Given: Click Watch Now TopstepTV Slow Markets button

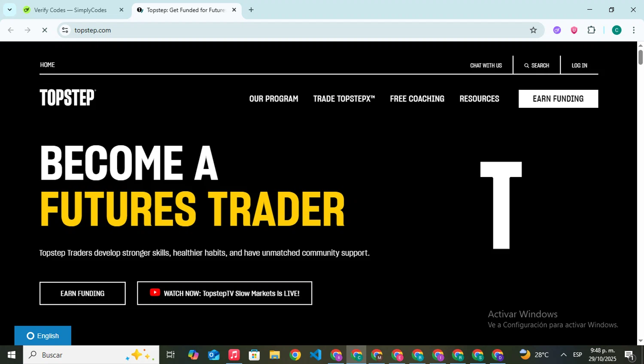Looking at the screenshot, I should pos(225,293).
